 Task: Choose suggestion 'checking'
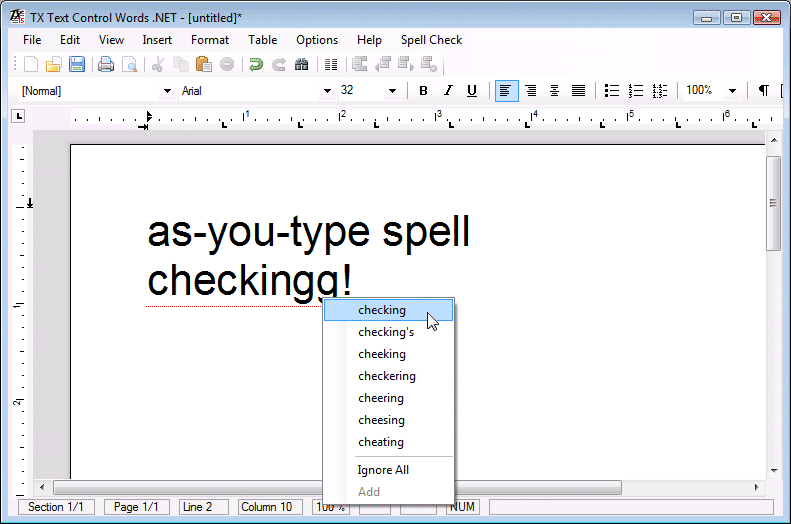pyautogui.click(x=388, y=310)
